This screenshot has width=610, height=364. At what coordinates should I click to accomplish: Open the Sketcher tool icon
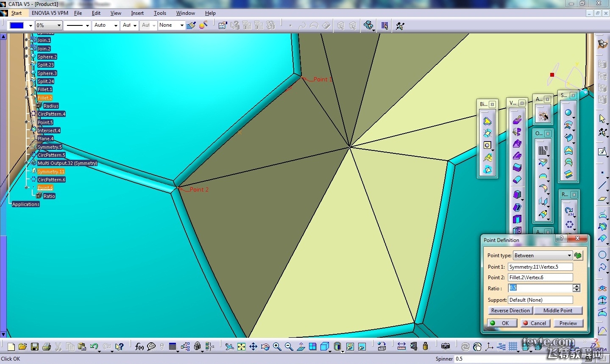point(602,151)
